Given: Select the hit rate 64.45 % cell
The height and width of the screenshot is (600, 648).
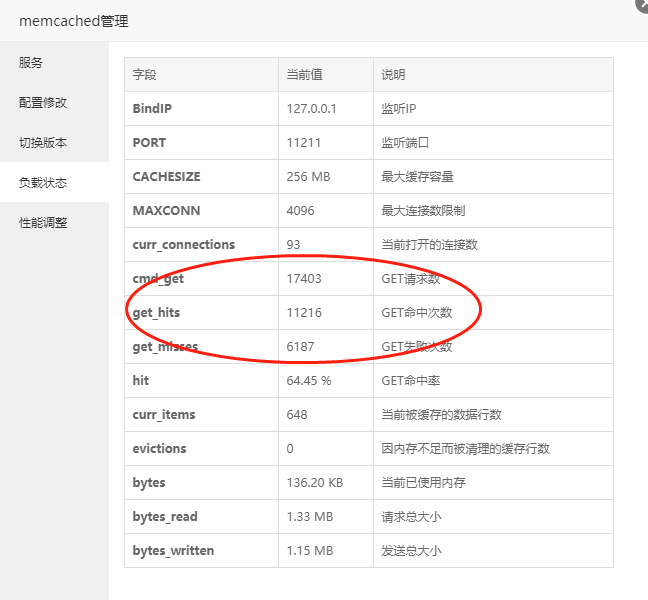Looking at the screenshot, I should click(x=308, y=381).
